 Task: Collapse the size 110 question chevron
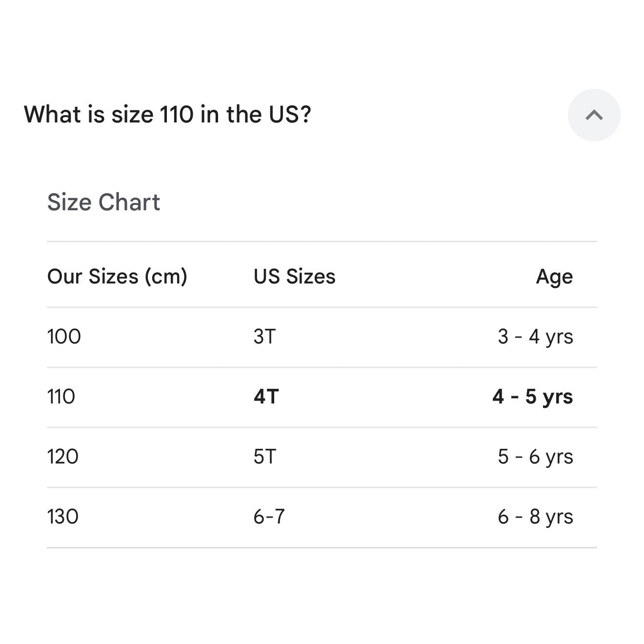point(594,115)
